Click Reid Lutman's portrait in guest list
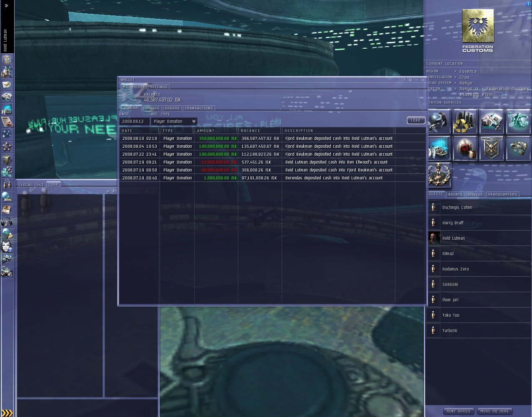 coord(434,238)
